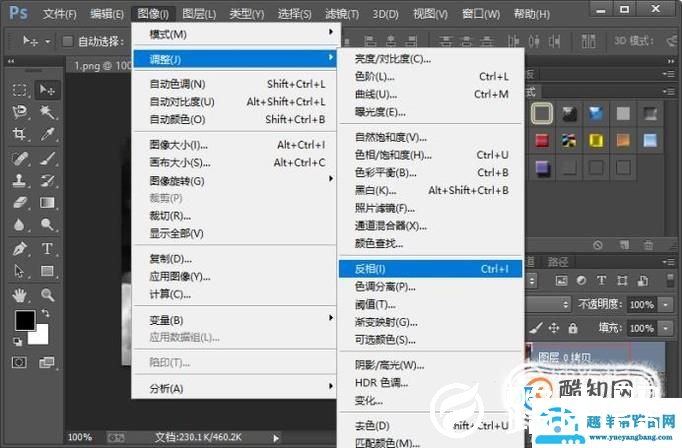Choose 曲线(U)... adjustment
This screenshot has height=448, width=682.
[430, 94]
